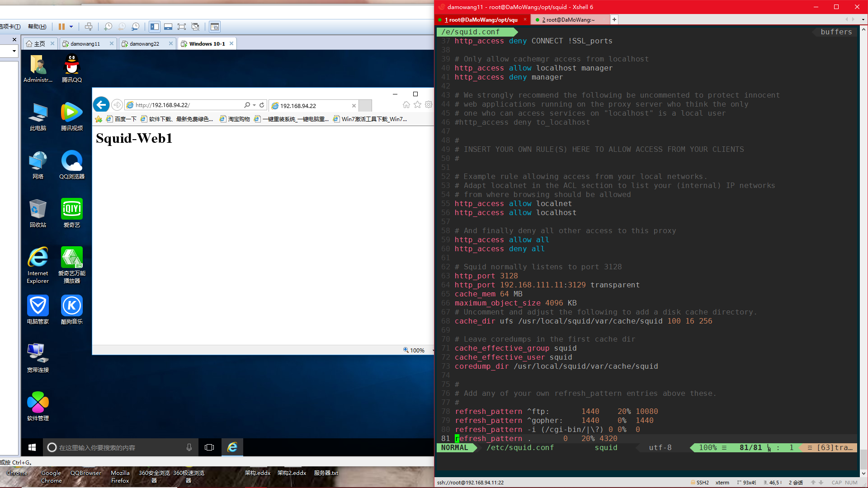Screen dimensions: 868x488
Task: Open Xshell tab list dropdown arrow
Action: [863, 19]
